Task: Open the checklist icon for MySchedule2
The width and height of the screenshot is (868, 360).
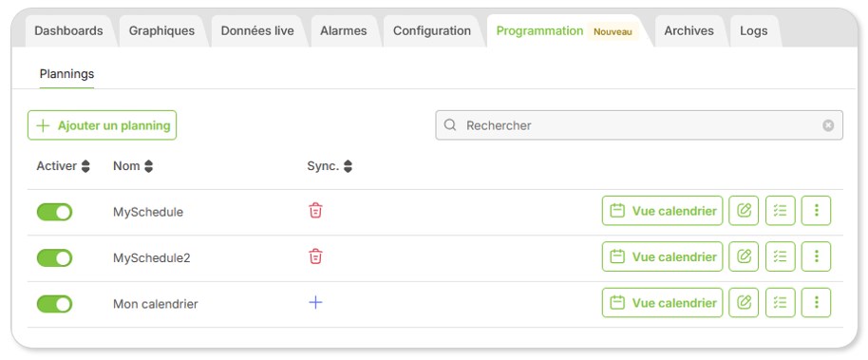Action: (x=780, y=256)
